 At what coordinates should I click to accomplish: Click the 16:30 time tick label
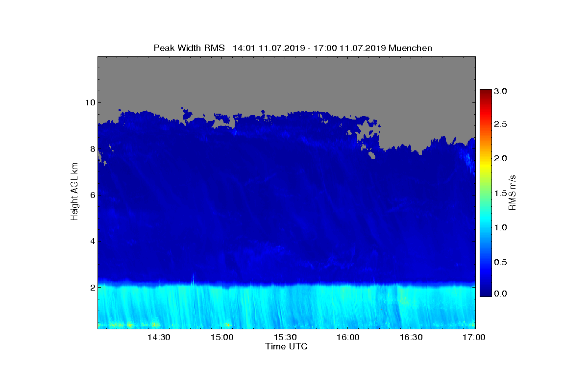412,338
